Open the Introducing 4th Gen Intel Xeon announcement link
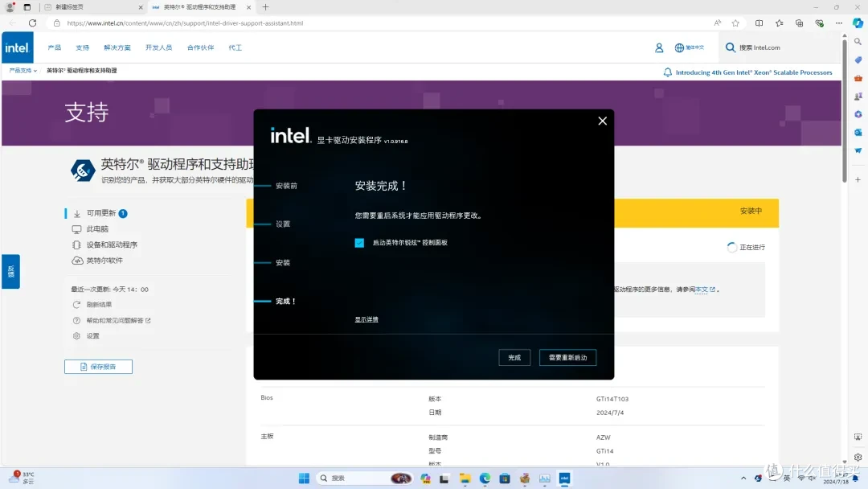 tap(753, 72)
